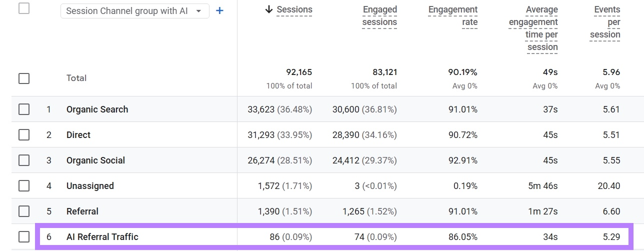Screen dimensions: 644x251
Task: Mark the Unassigned row checkbox
Action: coord(23,186)
